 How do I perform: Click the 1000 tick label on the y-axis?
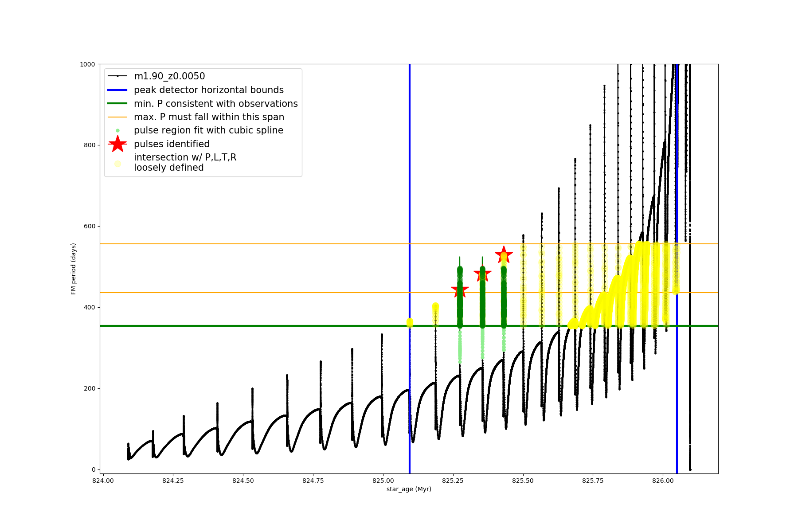coord(87,64)
